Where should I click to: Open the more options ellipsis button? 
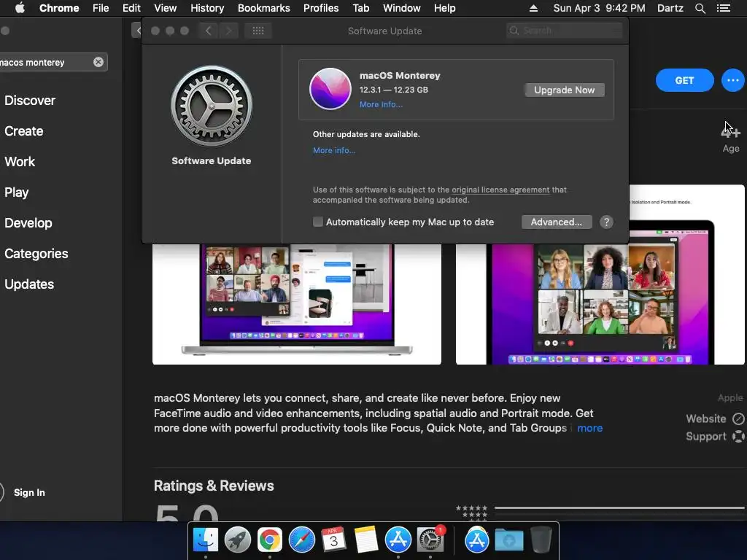click(x=732, y=80)
